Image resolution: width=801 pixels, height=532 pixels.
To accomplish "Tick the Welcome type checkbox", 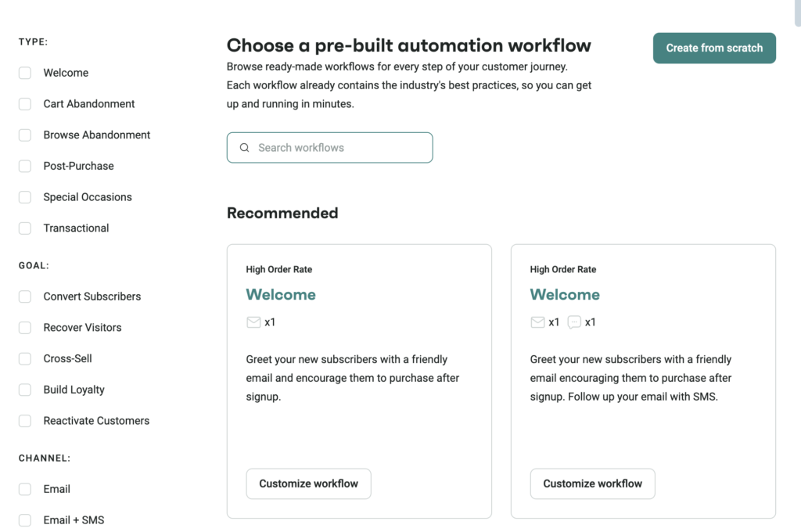I will point(25,73).
